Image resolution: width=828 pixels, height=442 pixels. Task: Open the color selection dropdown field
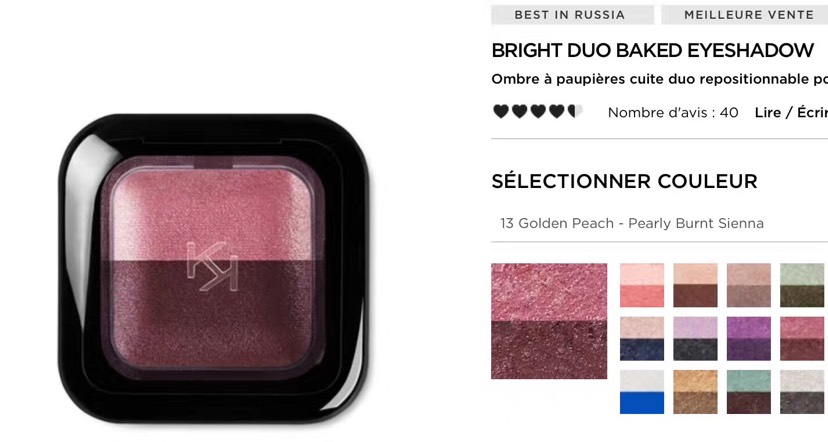coord(660,223)
